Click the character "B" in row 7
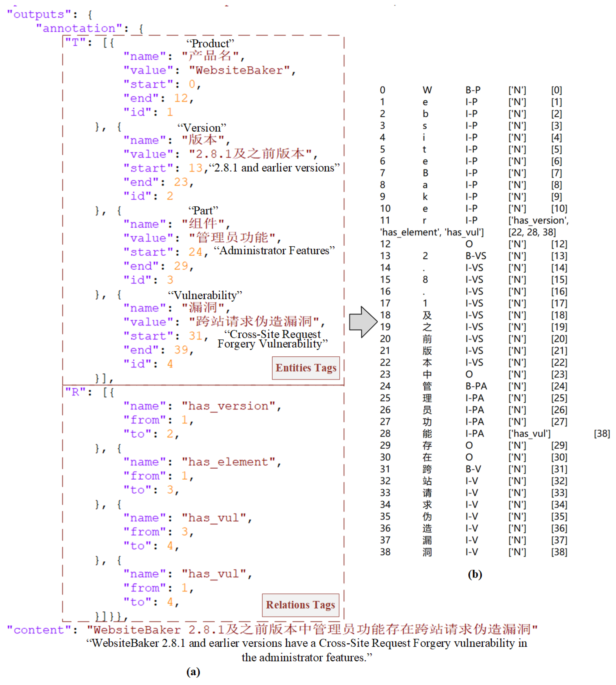616x685 pixels. (x=425, y=173)
